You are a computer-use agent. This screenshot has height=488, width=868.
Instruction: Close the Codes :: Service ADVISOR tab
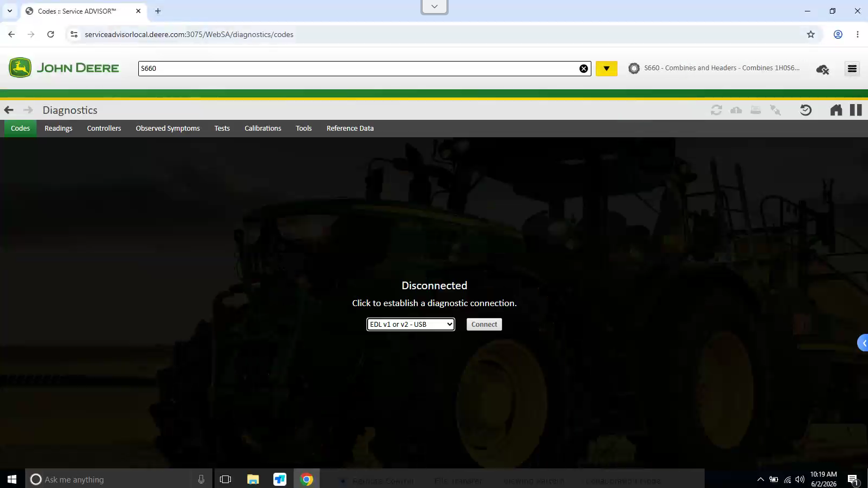click(x=138, y=11)
